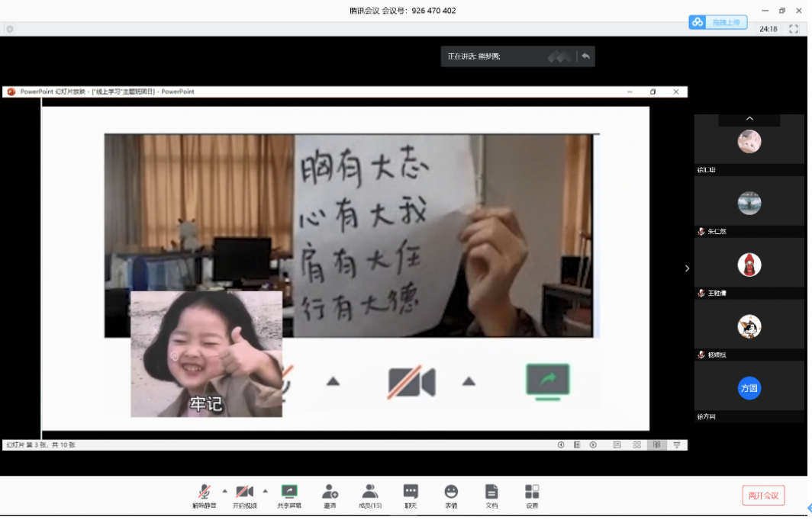Turn on the camera (开启视频)
Image resolution: width=812 pixels, height=520 pixels.
tap(244, 496)
